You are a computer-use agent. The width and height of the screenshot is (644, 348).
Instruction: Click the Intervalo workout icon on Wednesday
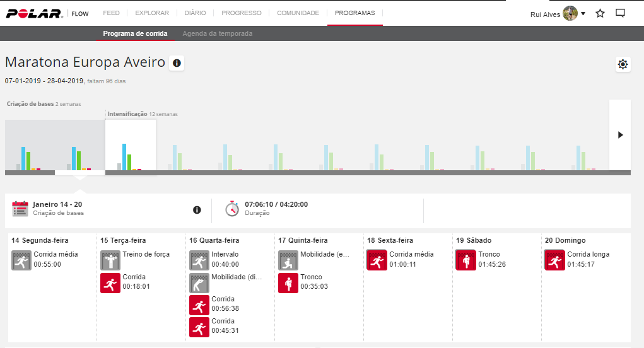[x=199, y=260]
